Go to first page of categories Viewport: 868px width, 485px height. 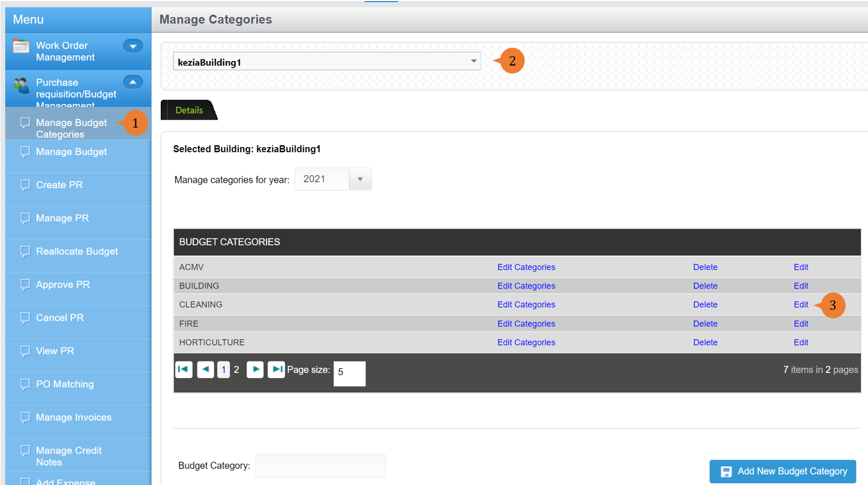click(184, 369)
